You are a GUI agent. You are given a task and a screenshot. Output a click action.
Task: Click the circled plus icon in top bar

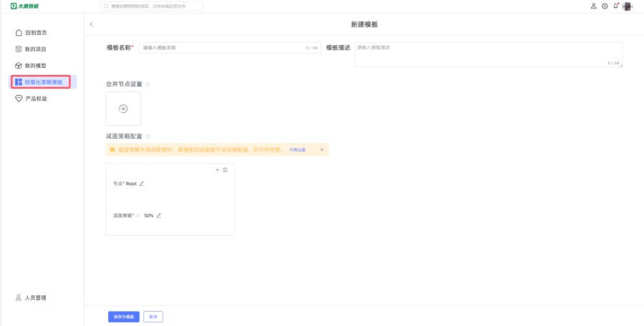[x=605, y=6]
